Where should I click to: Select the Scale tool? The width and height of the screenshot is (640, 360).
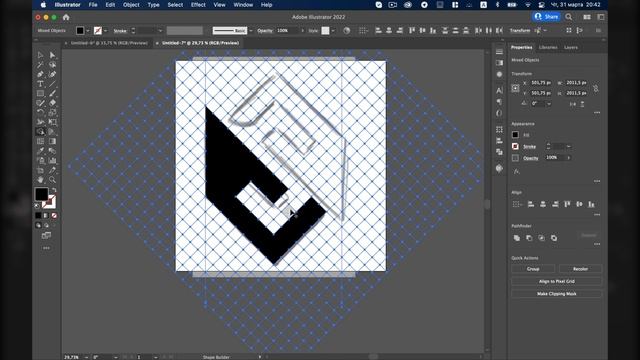coord(52,112)
